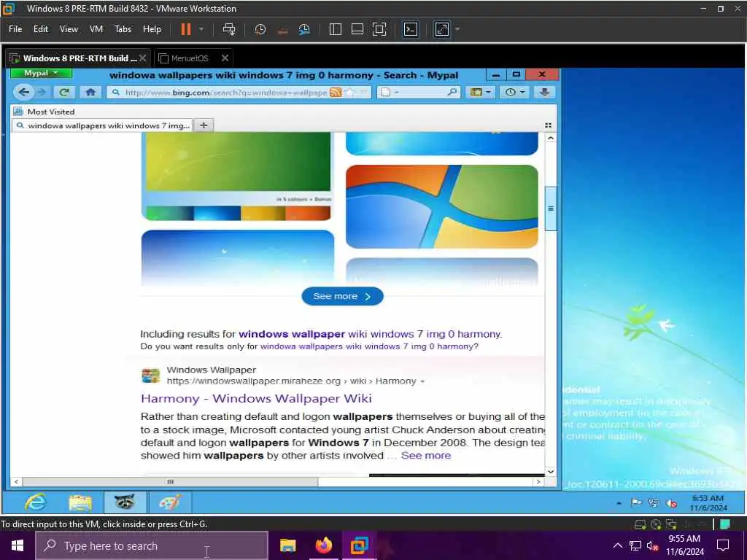Toggle VMware console view
Screen dimensions: 747x560
tap(411, 29)
